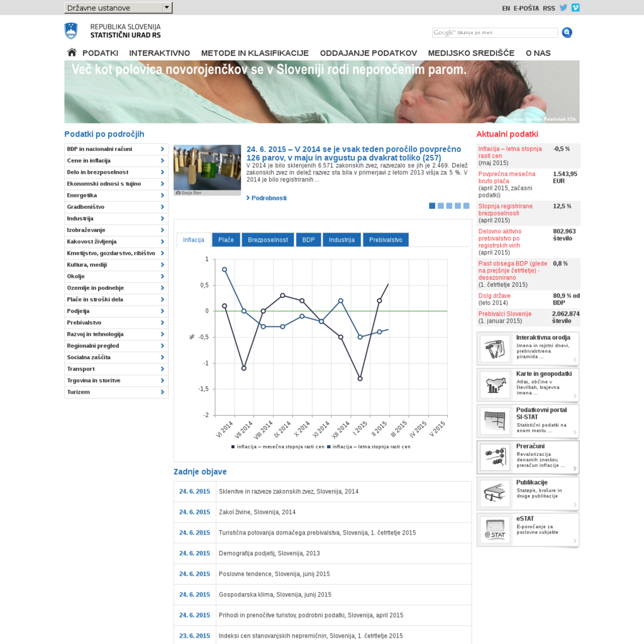Click the Google search magnifier button
The height and width of the screenshot is (644, 644).
567,32
